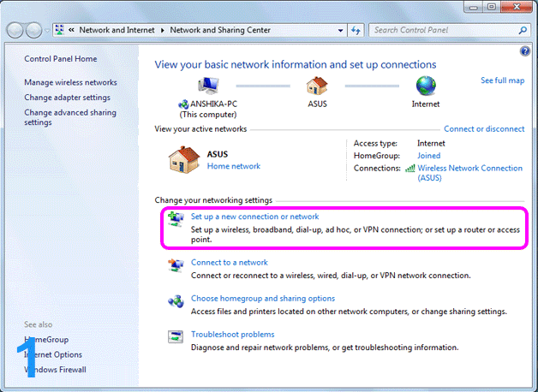Click the ANSHIKA-PC label text
The width and height of the screenshot is (538, 392).
click(214, 104)
